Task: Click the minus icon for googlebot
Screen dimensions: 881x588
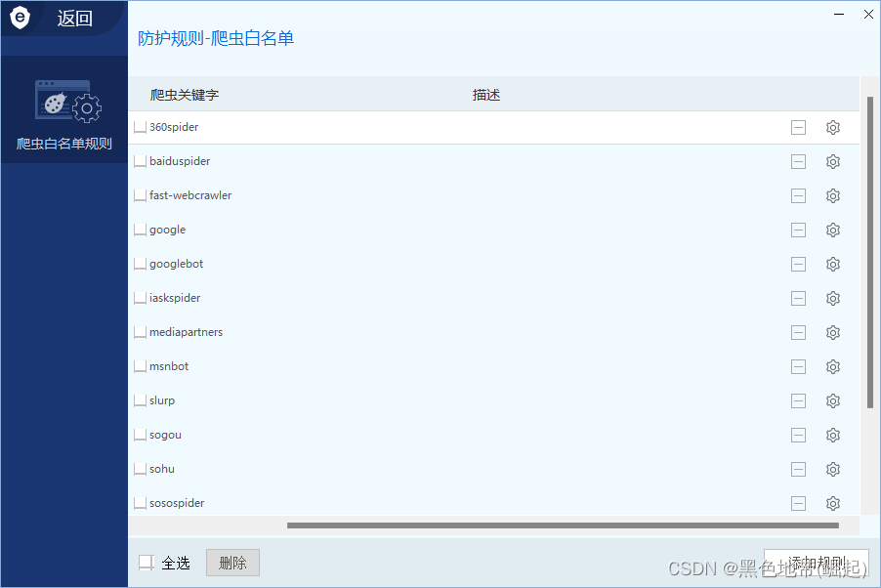Action: (798, 264)
